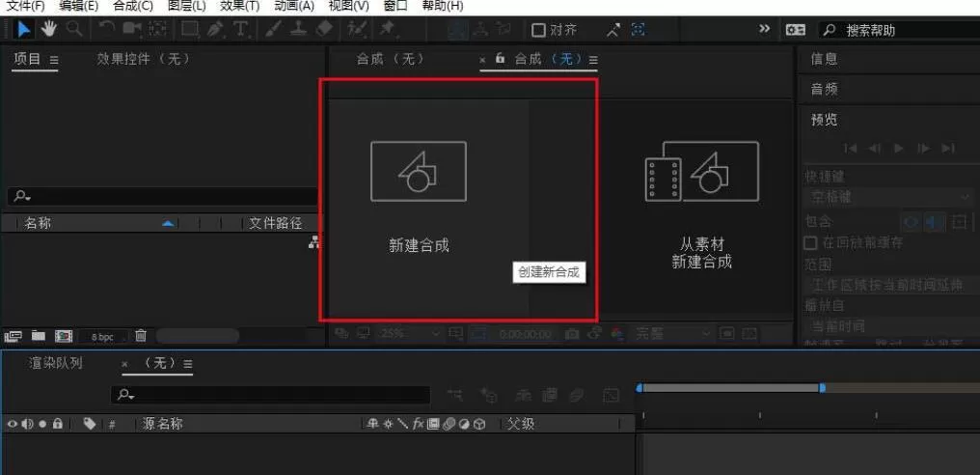The width and height of the screenshot is (980, 475).
Task: Select the Roto Brush tool
Action: [x=357, y=29]
